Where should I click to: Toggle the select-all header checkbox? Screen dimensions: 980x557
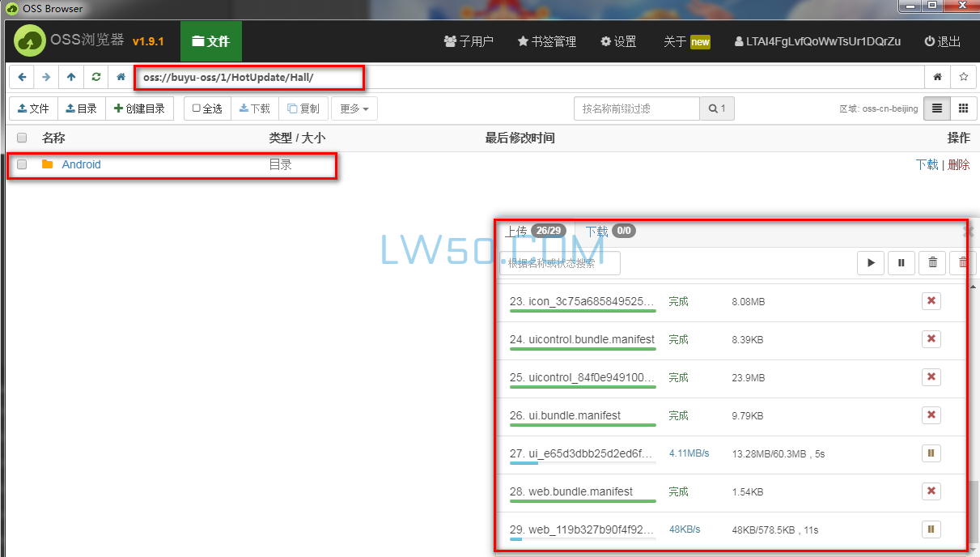22,138
